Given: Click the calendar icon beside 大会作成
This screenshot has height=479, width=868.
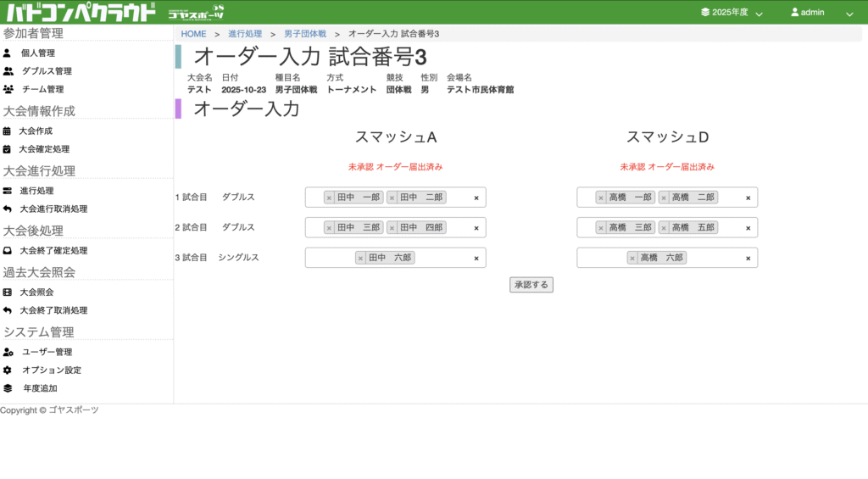Looking at the screenshot, I should coord(7,131).
